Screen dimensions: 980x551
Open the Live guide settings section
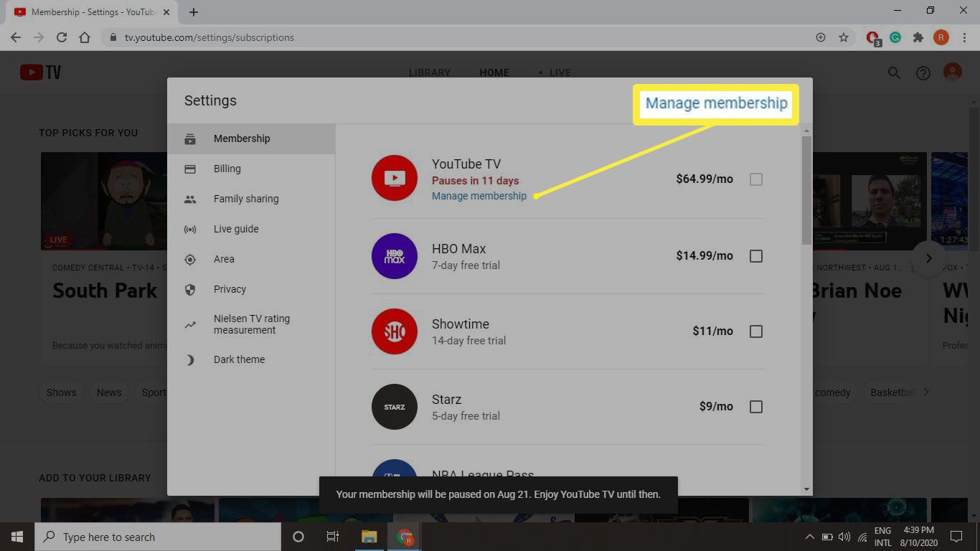click(251, 229)
